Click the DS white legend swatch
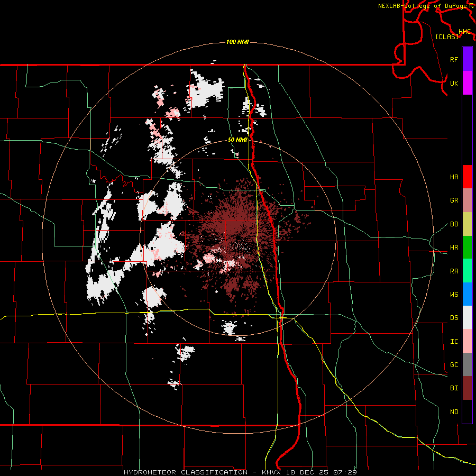The width and height of the screenshot is (476, 476). click(467, 317)
